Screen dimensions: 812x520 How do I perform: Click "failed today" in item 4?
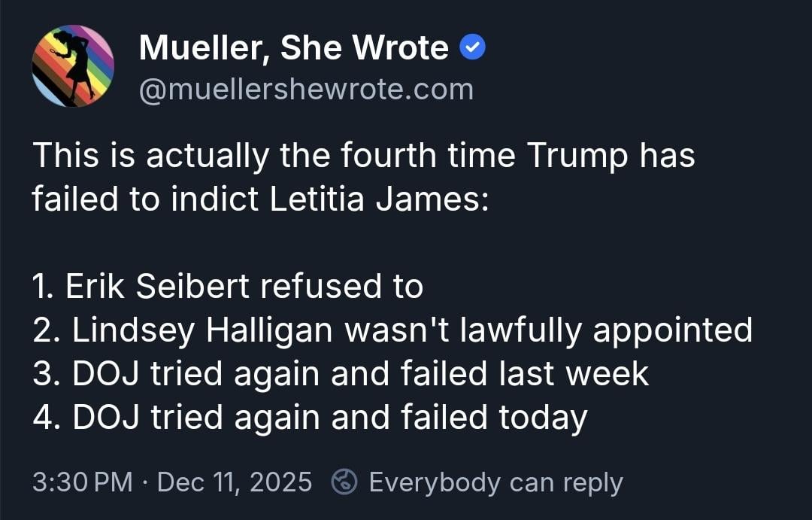[498, 417]
